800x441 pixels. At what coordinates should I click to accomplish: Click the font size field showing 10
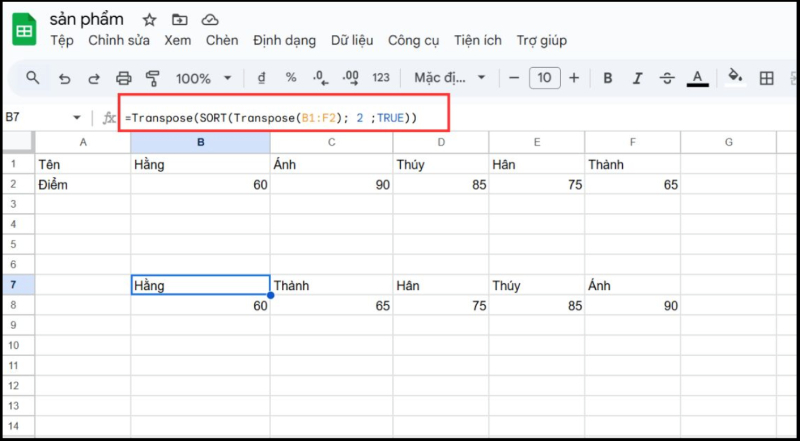point(544,78)
